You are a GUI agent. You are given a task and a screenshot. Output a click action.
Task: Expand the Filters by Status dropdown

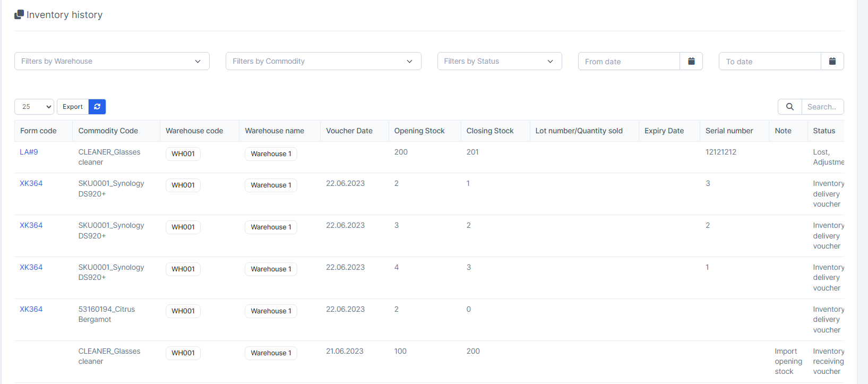(x=499, y=61)
